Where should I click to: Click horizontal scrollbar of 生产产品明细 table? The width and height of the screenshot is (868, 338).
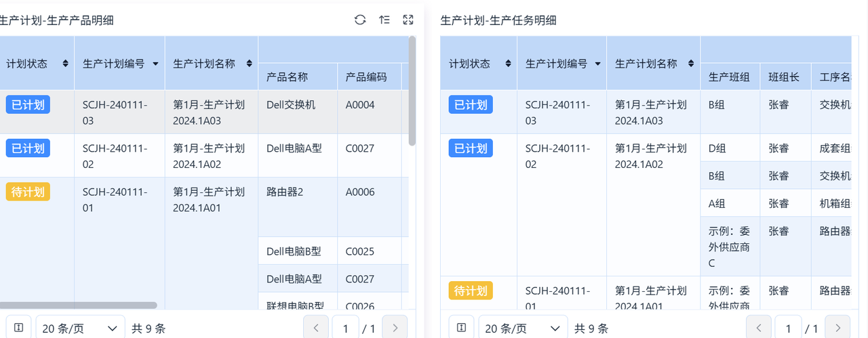(x=78, y=305)
